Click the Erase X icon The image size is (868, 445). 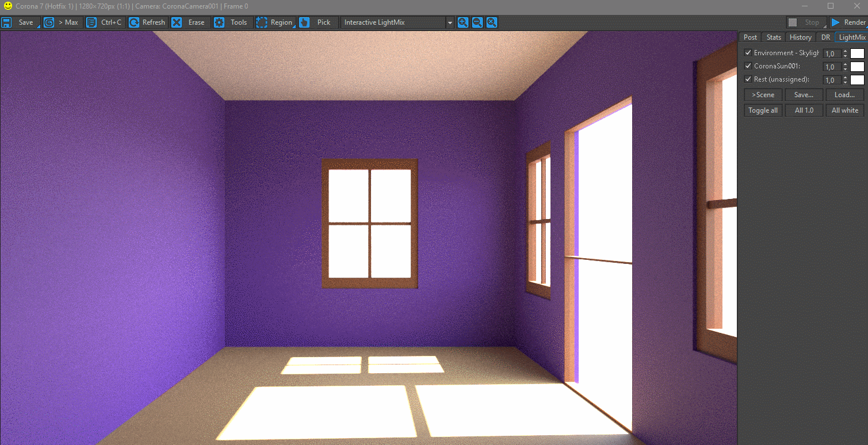tap(177, 22)
